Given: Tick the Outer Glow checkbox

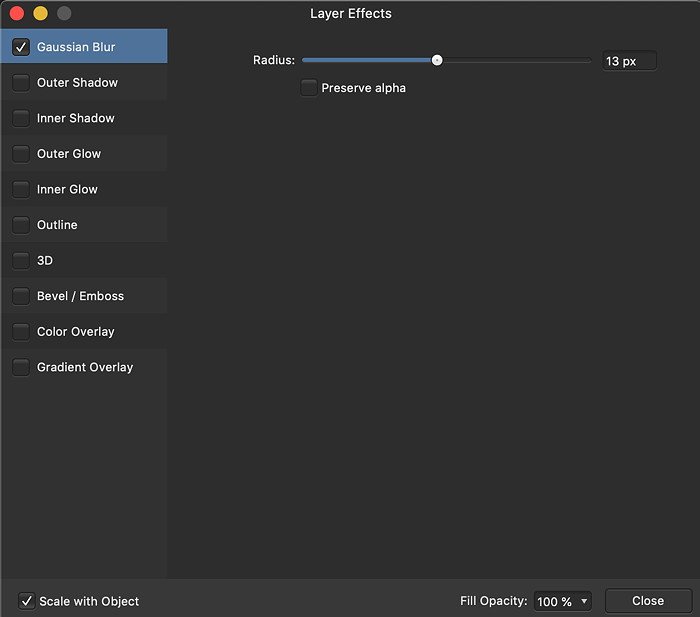Looking at the screenshot, I should 21,154.
